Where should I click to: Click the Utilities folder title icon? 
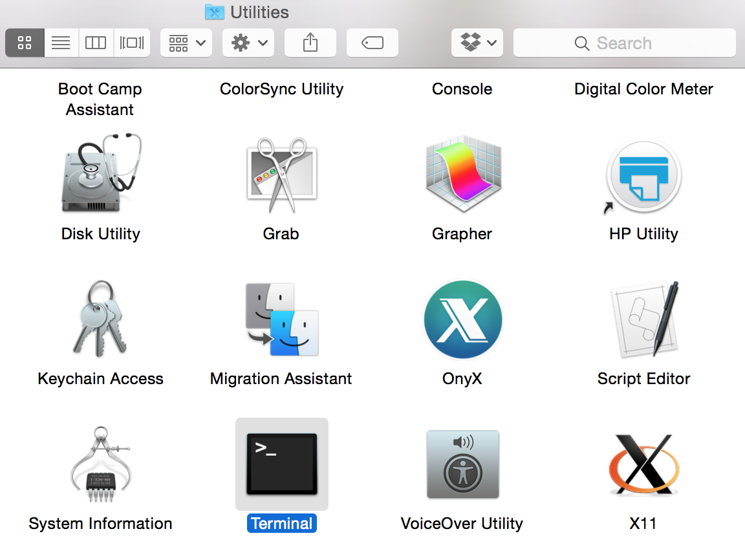coord(215,12)
